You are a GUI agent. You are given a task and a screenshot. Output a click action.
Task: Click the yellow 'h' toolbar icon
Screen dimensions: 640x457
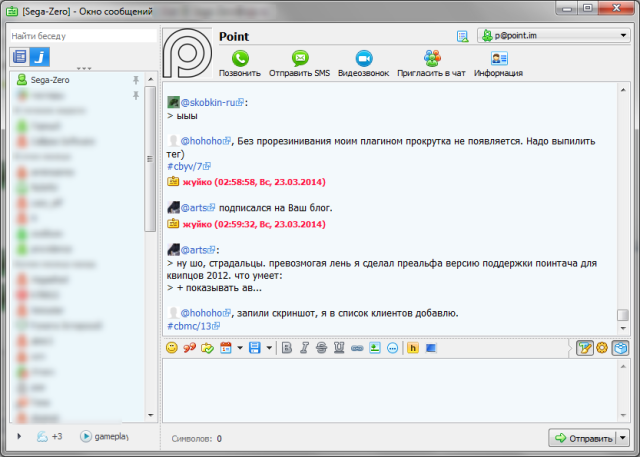coord(412,348)
